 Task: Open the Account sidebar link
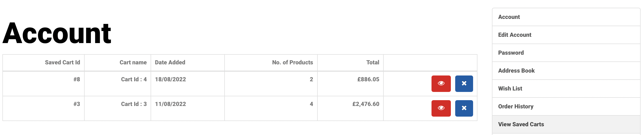click(x=509, y=17)
